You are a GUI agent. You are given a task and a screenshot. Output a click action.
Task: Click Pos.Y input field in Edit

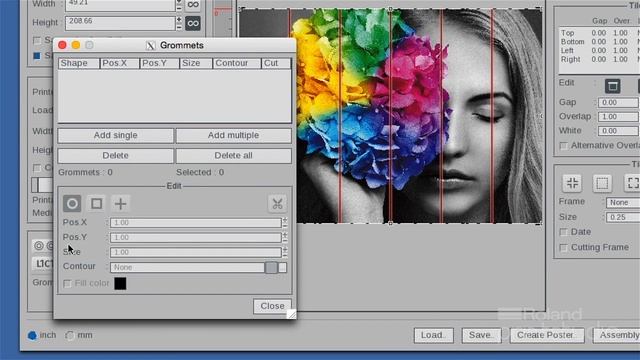196,237
